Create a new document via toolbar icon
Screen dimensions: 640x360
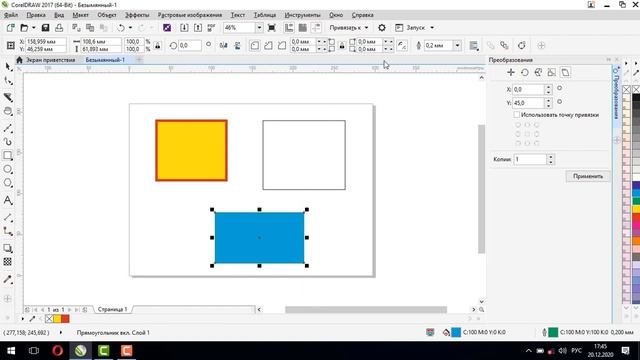tap(10, 28)
